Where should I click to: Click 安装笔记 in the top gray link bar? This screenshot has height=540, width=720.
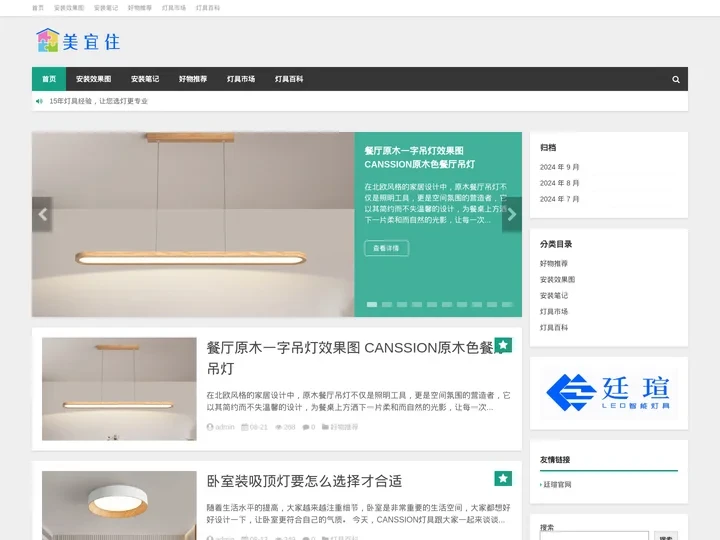(106, 8)
